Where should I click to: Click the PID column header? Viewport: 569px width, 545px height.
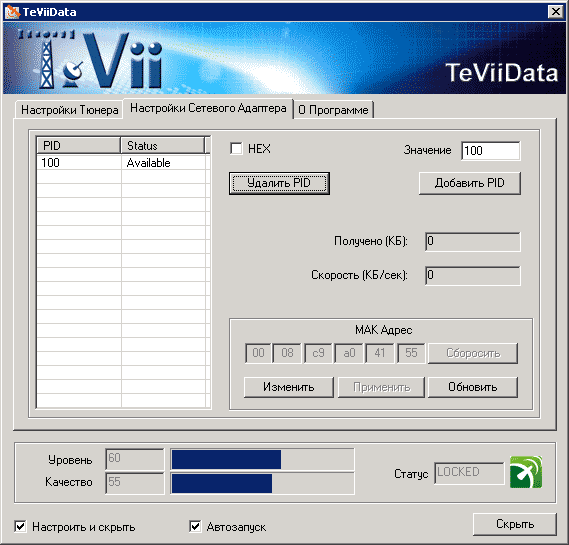[x=79, y=146]
